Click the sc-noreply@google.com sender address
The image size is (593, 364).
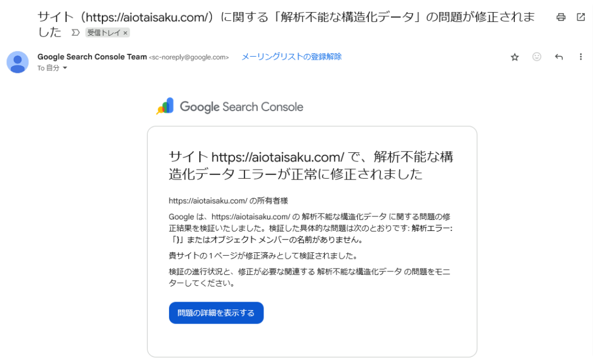point(189,57)
